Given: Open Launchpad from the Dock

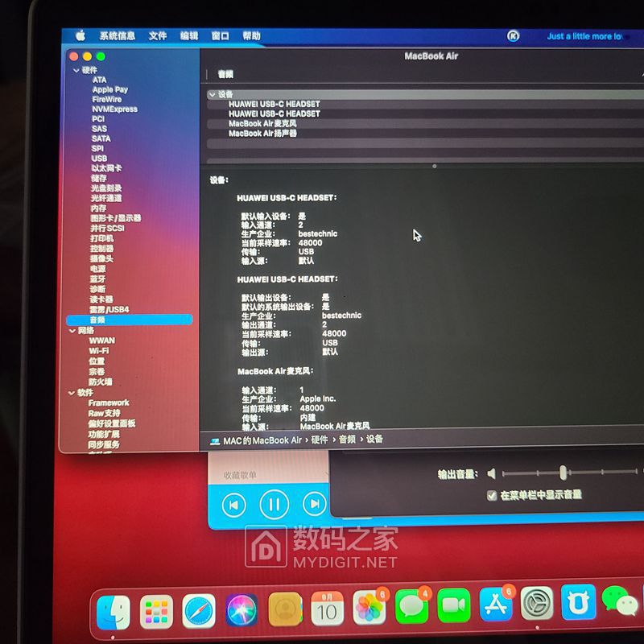Looking at the screenshot, I should (x=156, y=612).
